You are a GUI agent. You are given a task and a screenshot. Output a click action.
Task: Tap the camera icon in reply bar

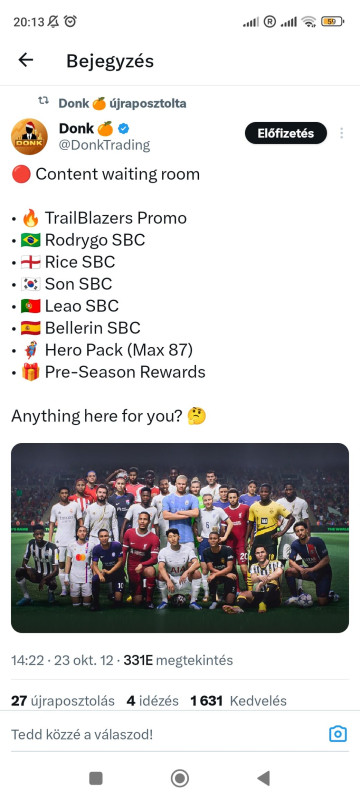coord(338,734)
